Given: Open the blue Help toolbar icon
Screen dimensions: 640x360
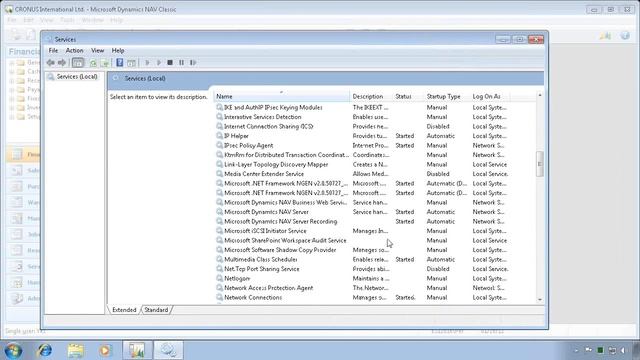Looking at the screenshot, I should click(x=120, y=63).
